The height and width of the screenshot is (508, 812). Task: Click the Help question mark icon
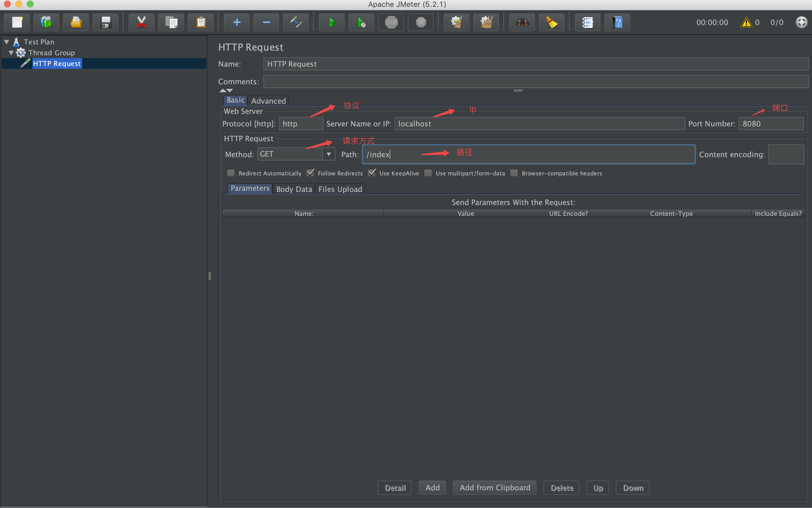(617, 22)
